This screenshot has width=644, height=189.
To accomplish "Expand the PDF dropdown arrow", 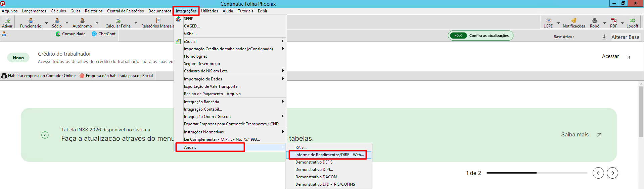I will tap(622, 23).
